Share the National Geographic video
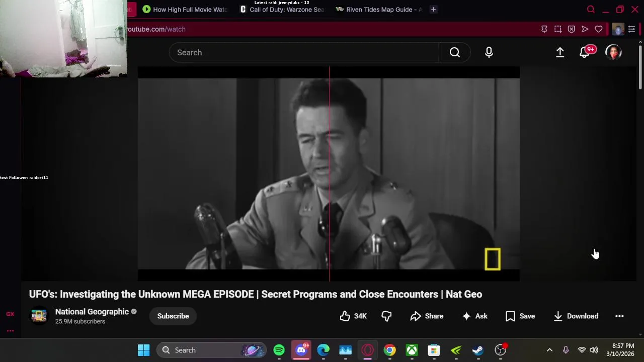The width and height of the screenshot is (644, 362). pyautogui.click(x=427, y=316)
